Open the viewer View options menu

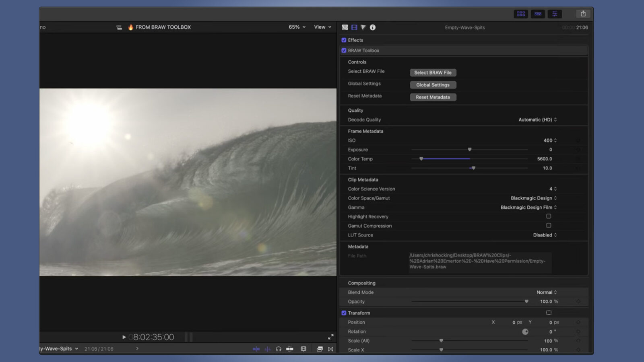click(x=323, y=27)
